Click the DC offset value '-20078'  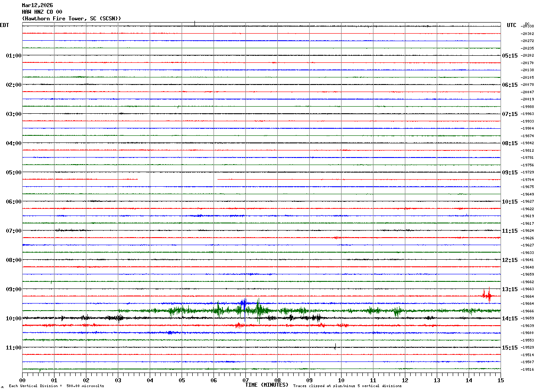click(x=528, y=85)
